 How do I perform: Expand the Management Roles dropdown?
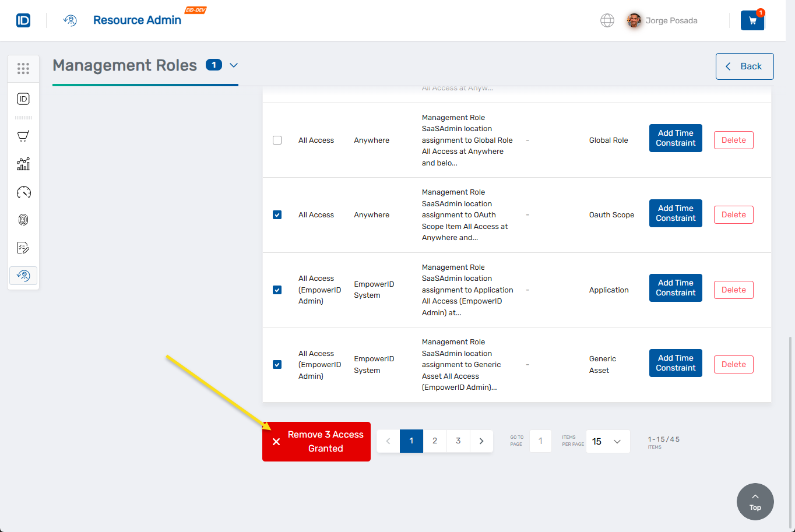(x=234, y=66)
